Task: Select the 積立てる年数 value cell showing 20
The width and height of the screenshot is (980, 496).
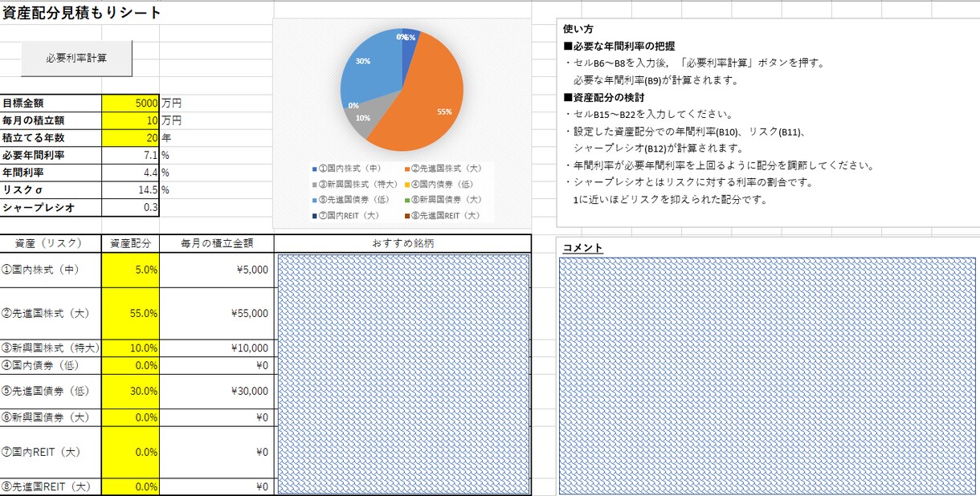Action: pyautogui.click(x=131, y=138)
